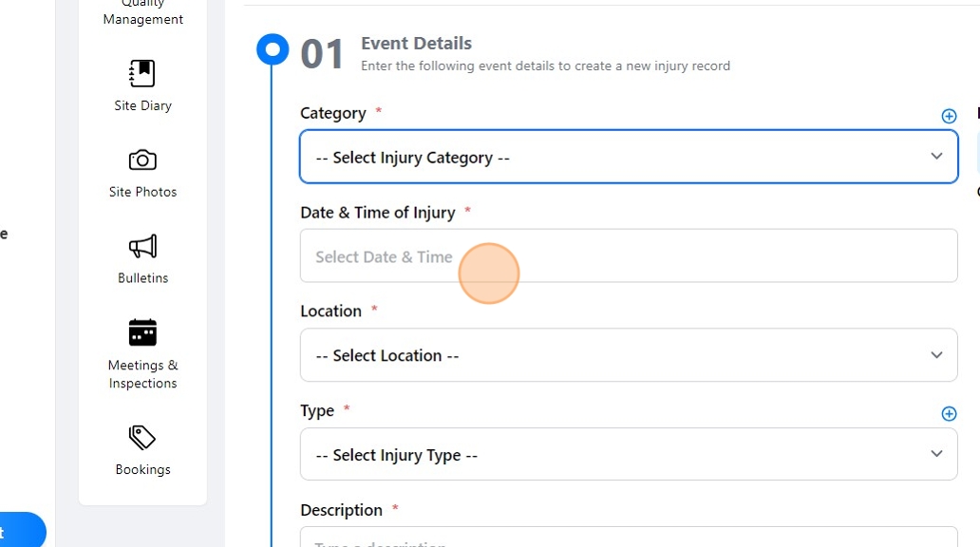Screen dimensions: 980x547
Task: Open Bulletins megaphone icon
Action: coord(142,247)
